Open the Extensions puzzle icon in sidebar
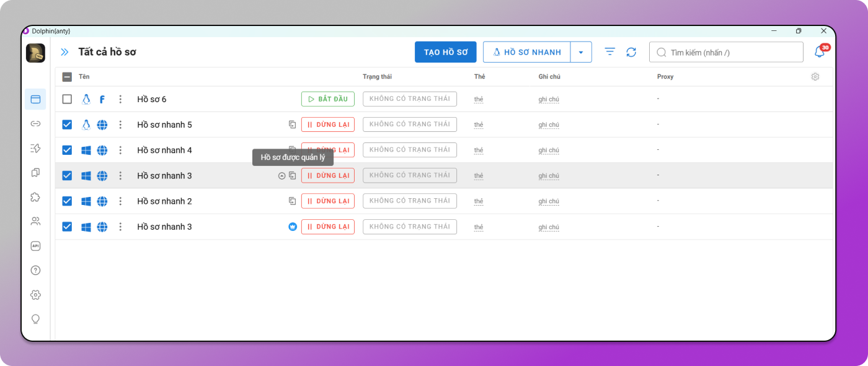The width and height of the screenshot is (868, 366). point(35,197)
